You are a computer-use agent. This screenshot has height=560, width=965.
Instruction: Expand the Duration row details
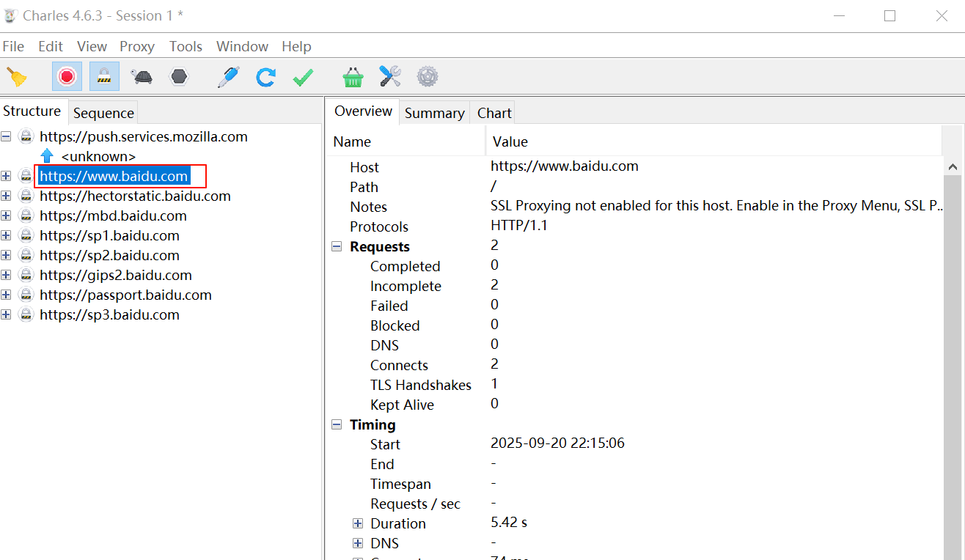click(x=358, y=523)
